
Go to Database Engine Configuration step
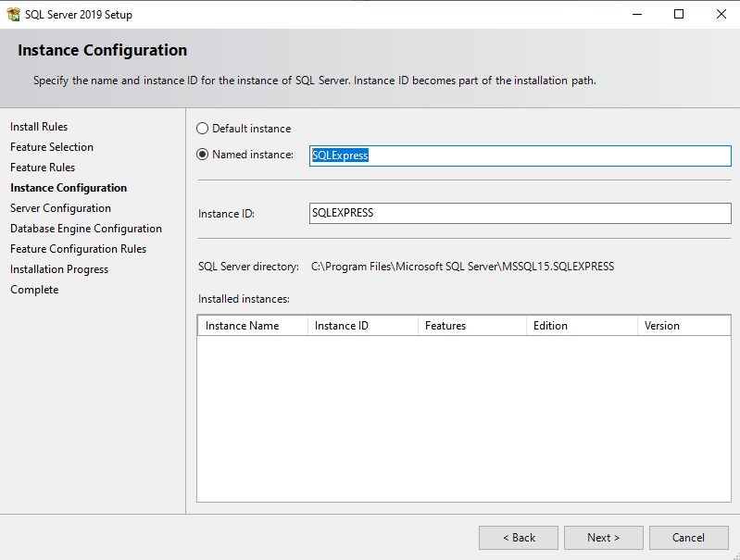click(x=86, y=229)
